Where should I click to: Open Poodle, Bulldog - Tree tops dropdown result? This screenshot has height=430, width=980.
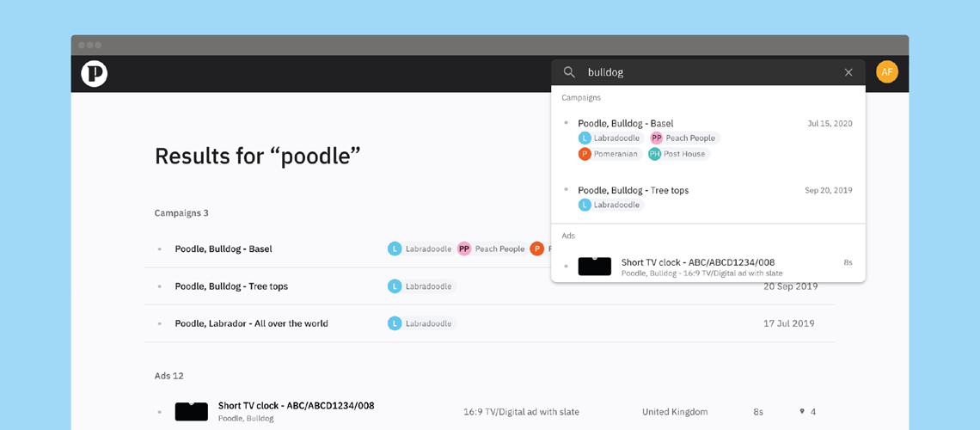pos(633,190)
